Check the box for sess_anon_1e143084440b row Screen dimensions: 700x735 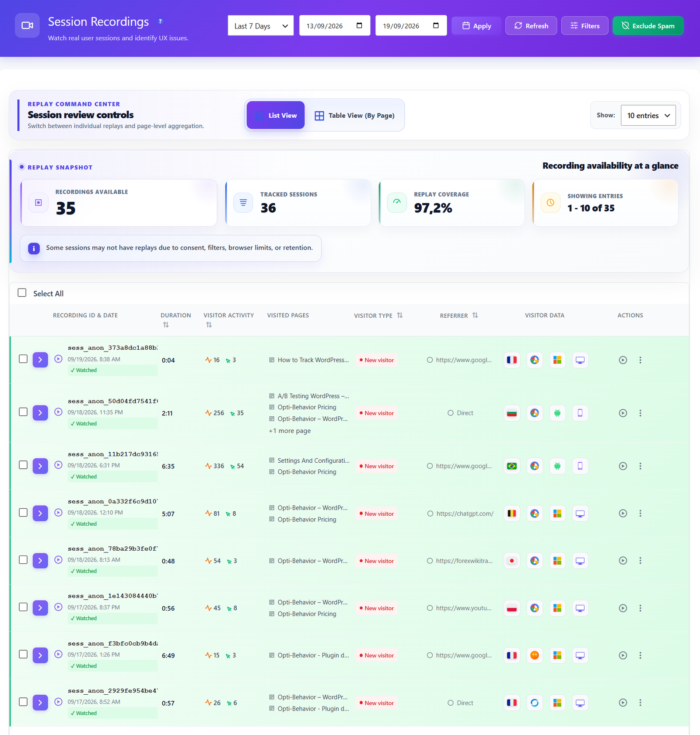coord(23,607)
